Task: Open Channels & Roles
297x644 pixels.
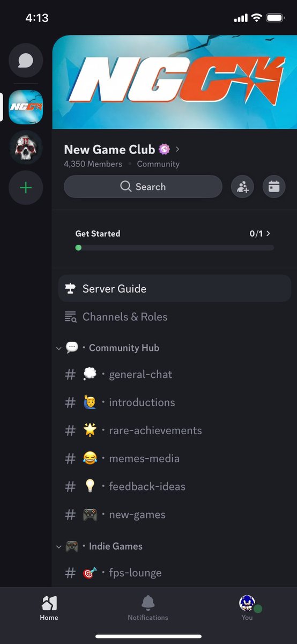Action: (x=175, y=317)
